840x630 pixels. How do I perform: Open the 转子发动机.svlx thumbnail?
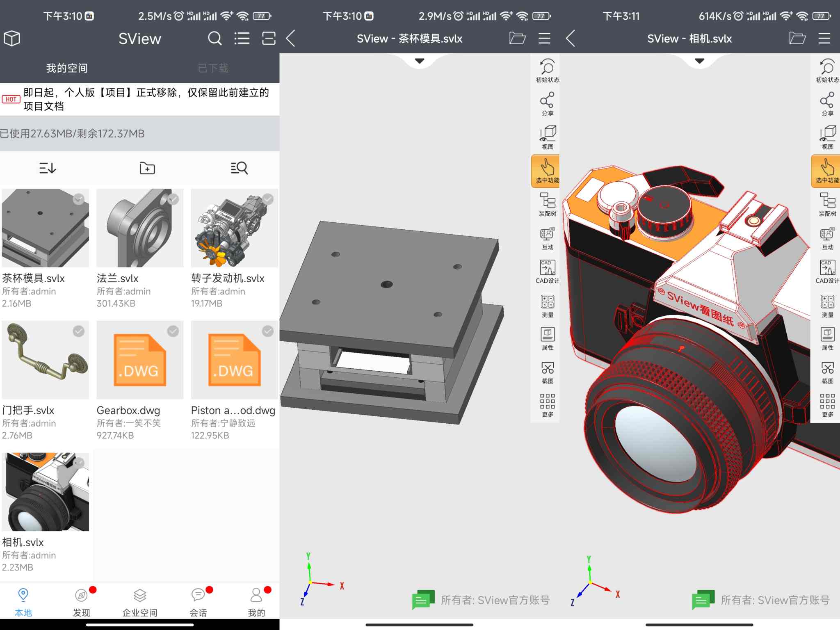[x=235, y=228]
